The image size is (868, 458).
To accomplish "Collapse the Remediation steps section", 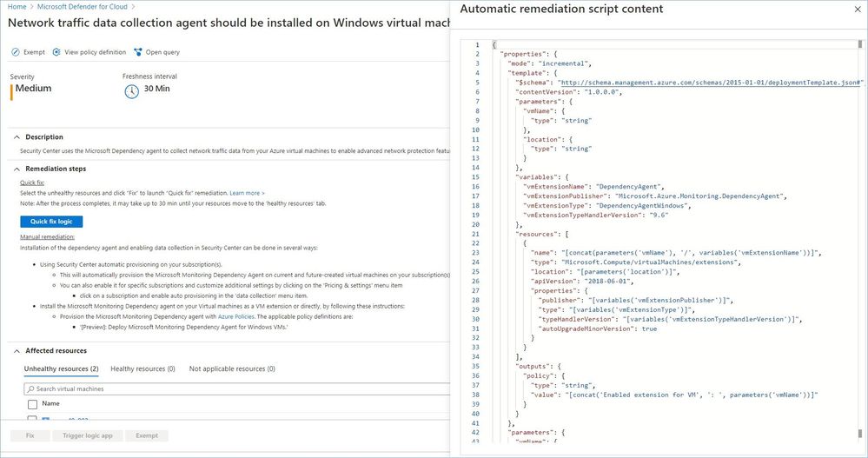I will coord(17,169).
